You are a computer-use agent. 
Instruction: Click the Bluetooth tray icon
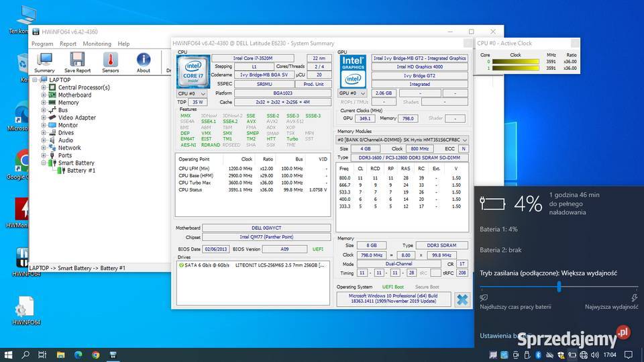(x=538, y=355)
